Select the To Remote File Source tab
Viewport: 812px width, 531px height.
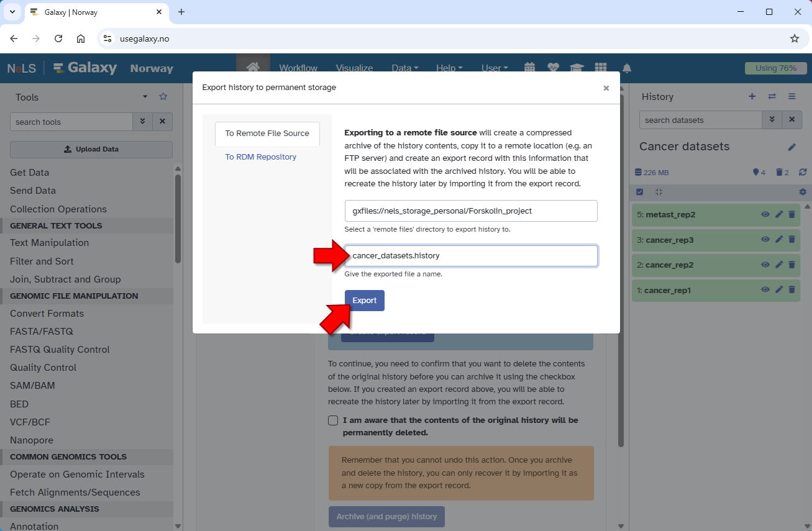point(267,134)
